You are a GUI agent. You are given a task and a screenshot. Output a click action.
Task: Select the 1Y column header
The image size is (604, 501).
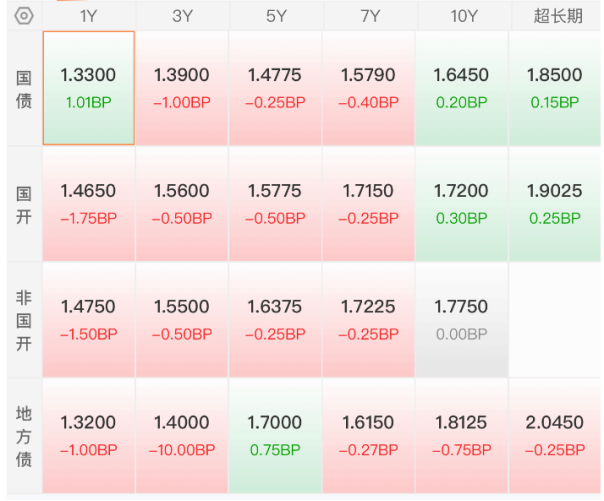pos(89,16)
